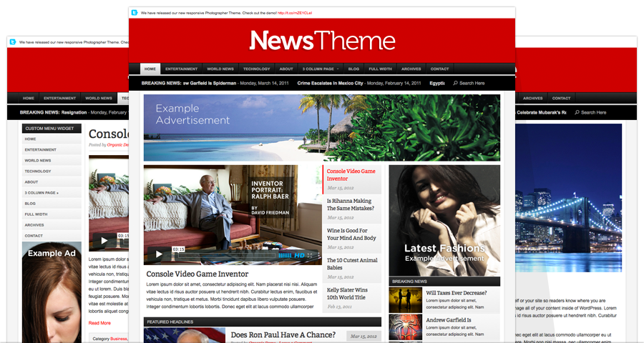
Task: Click the Twitter icon in left background window
Action: (x=13, y=42)
